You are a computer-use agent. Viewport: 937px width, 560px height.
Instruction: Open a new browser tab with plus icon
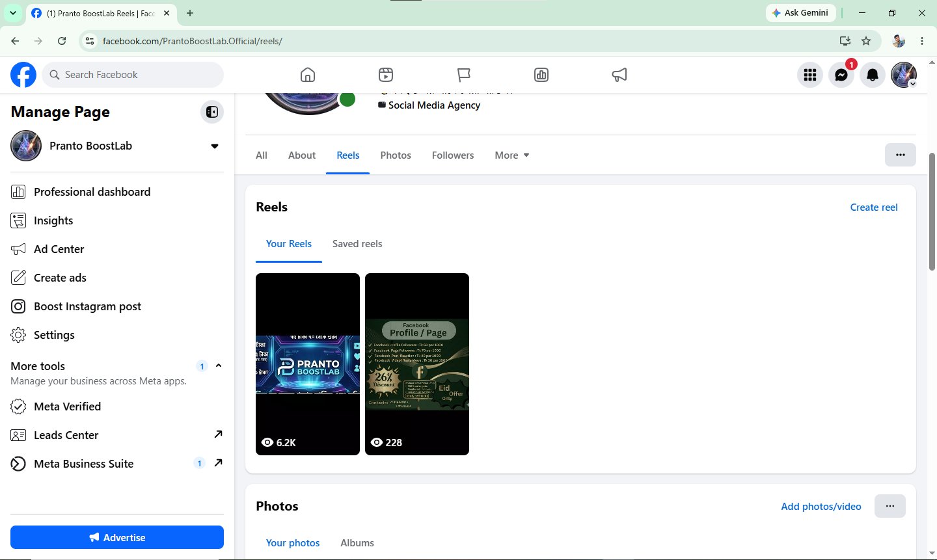point(190,13)
